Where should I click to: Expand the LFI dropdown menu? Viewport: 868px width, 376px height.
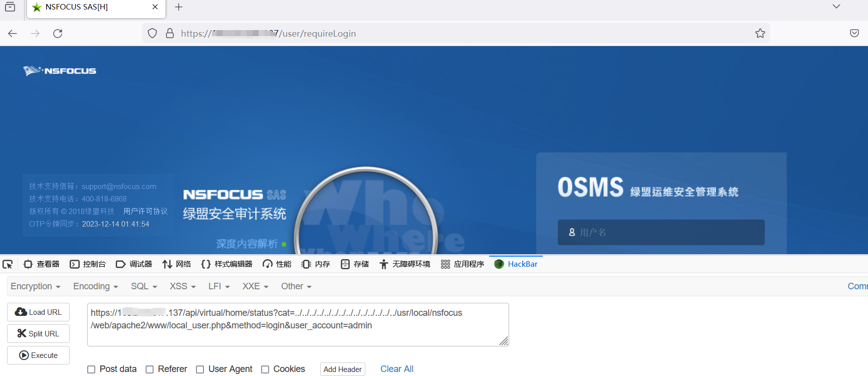[220, 286]
